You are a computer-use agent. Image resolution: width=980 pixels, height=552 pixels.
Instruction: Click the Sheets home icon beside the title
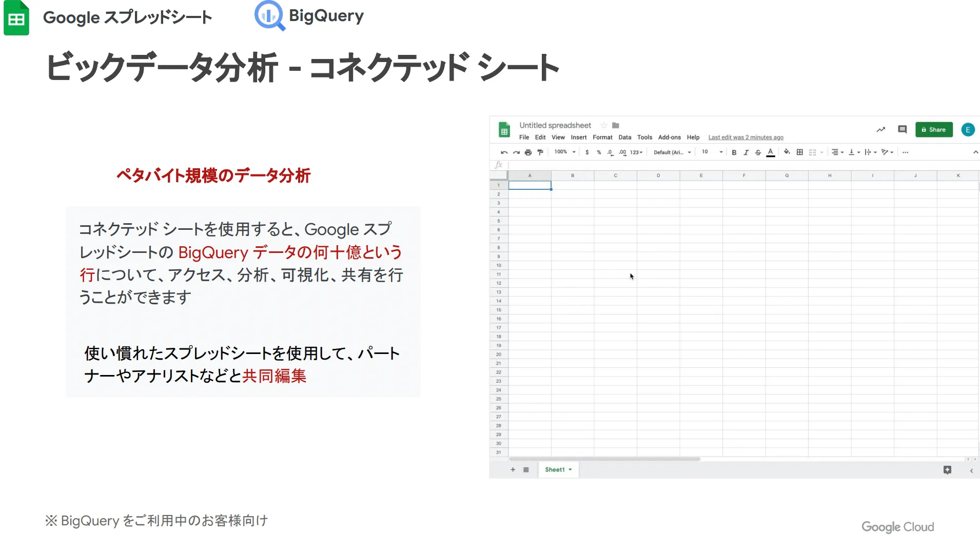coord(504,130)
